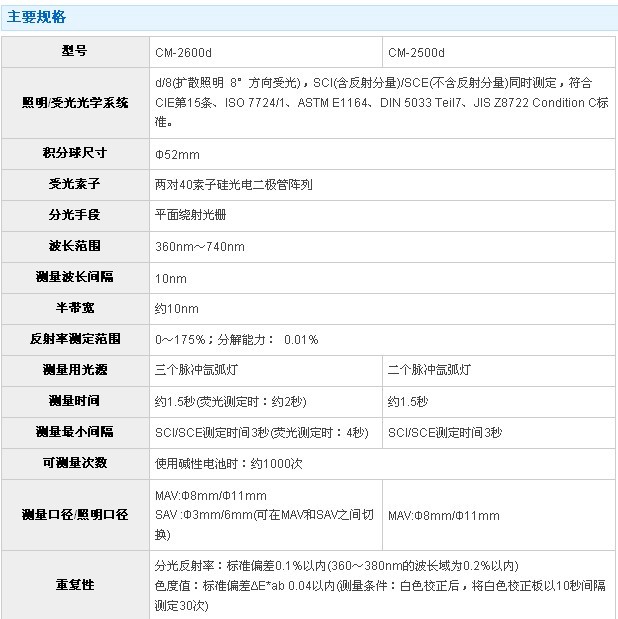
Task: Click the 测量最小间隔 row label
Action: point(75,432)
